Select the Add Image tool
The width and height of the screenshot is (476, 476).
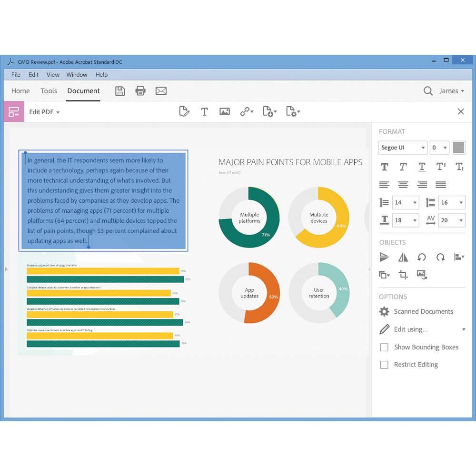(225, 112)
